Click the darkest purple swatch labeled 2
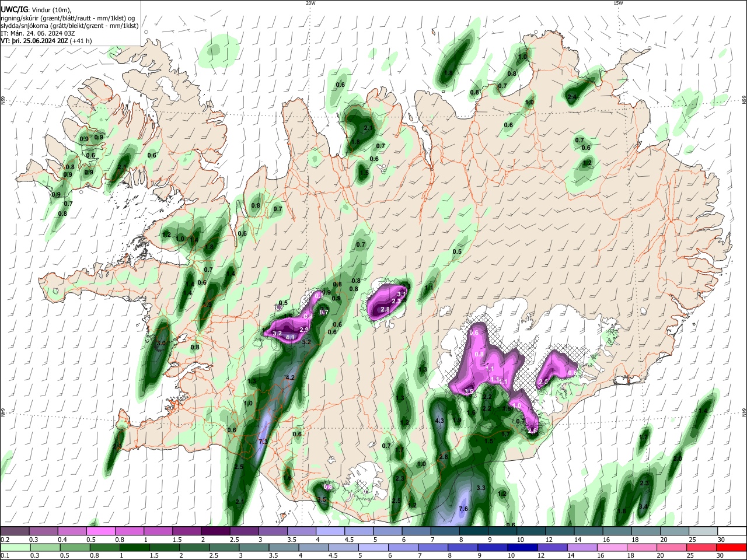747x560 pixels. (215, 531)
